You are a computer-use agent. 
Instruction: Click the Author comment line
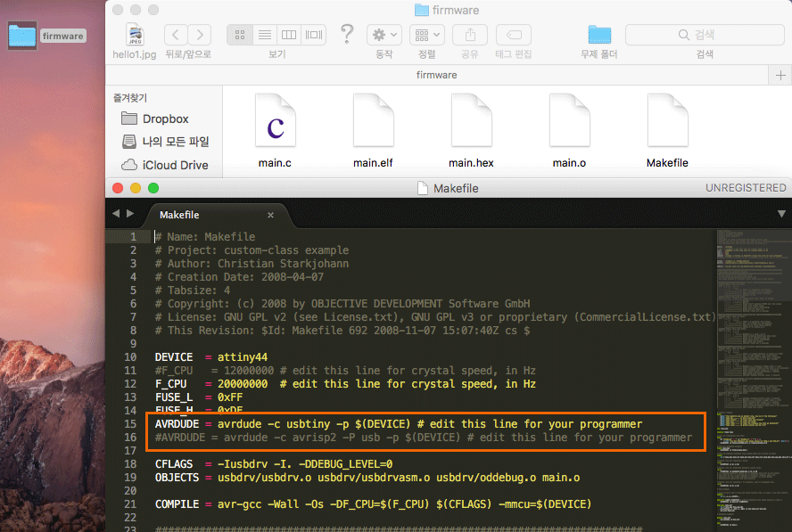[x=252, y=264]
